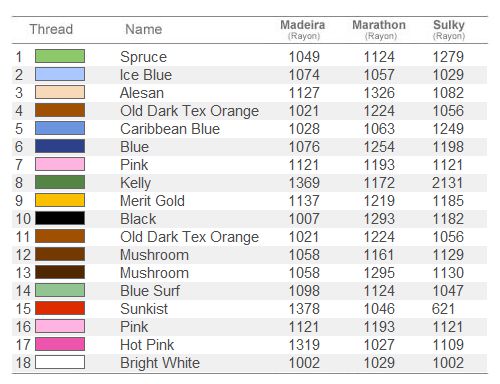Click the Madeira (Rayon) column header

tap(303, 30)
